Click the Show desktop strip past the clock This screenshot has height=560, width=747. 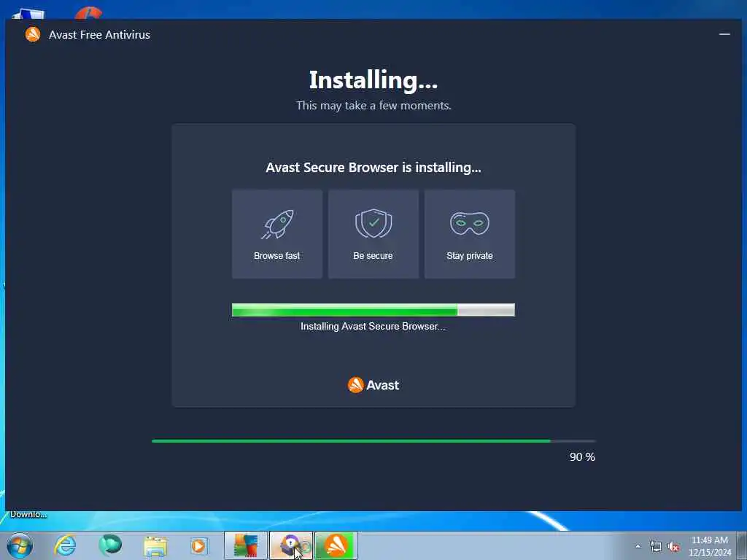(x=742, y=545)
